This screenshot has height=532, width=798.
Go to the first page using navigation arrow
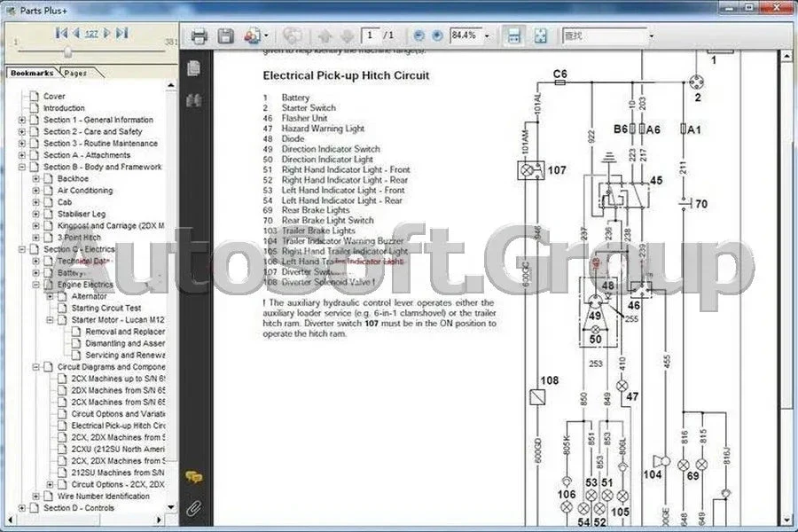pyautogui.click(x=61, y=34)
